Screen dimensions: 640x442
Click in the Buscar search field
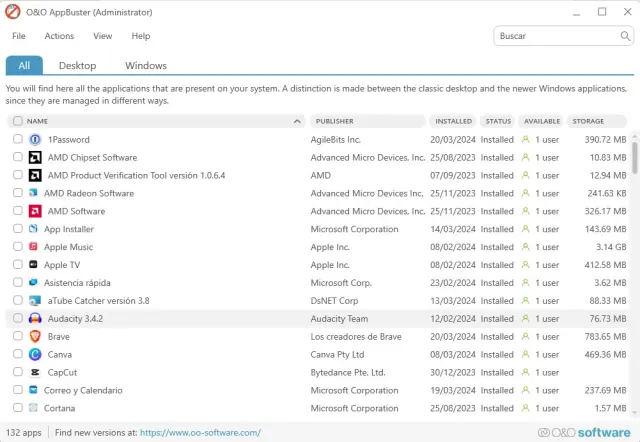[555, 36]
